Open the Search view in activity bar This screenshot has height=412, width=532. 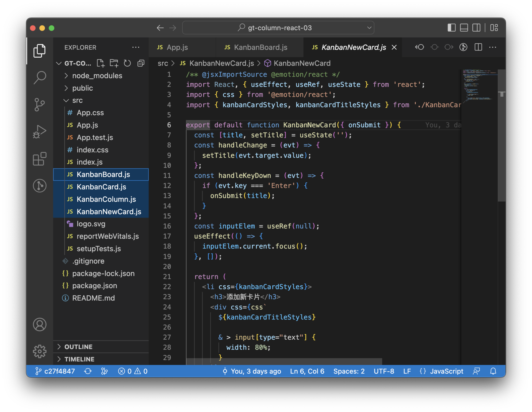click(x=40, y=77)
